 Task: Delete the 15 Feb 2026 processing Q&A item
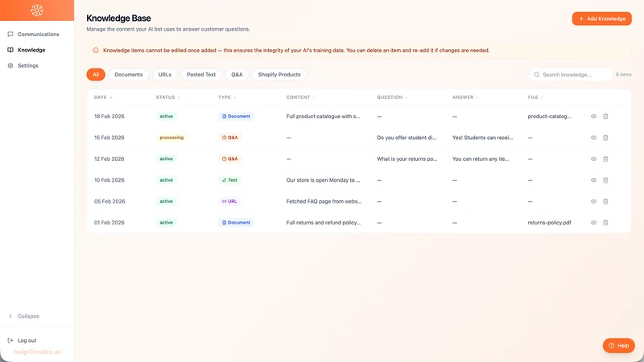click(x=605, y=138)
